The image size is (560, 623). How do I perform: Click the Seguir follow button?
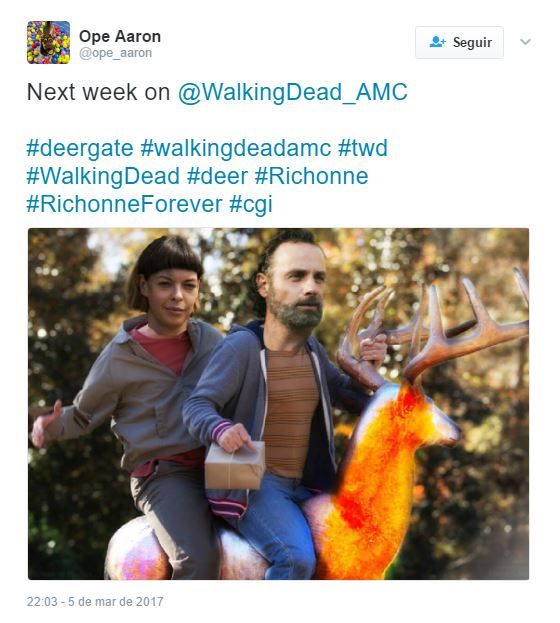pyautogui.click(x=459, y=43)
